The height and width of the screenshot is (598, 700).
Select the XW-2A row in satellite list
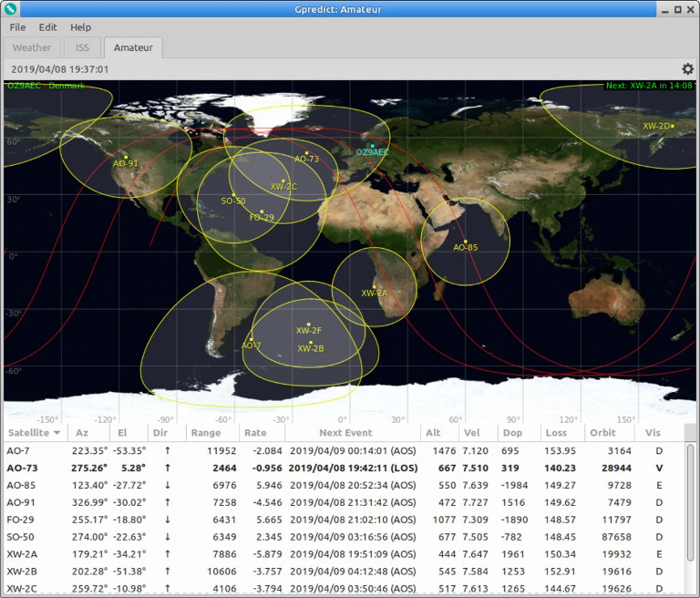point(344,553)
